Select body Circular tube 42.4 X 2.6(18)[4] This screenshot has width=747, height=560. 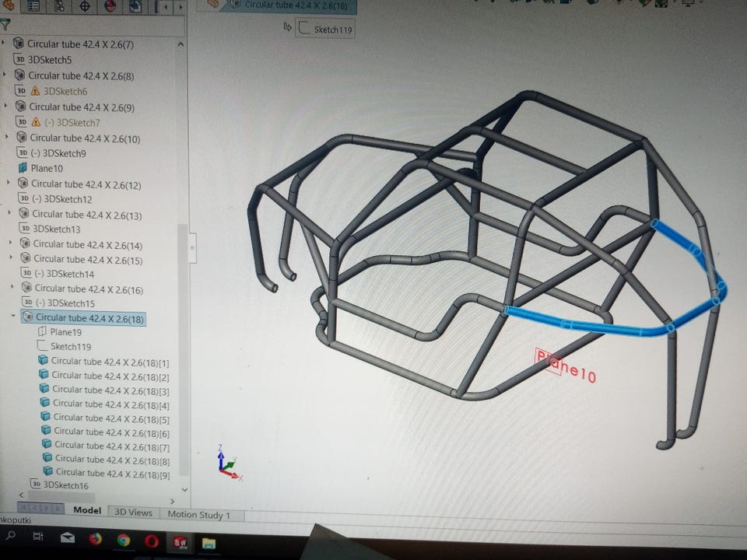[110, 404]
